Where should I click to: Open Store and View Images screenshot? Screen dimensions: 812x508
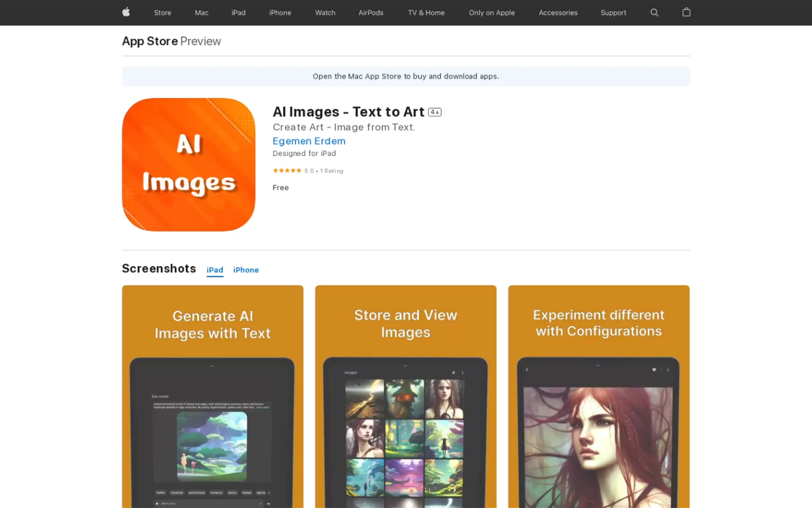tap(405, 396)
